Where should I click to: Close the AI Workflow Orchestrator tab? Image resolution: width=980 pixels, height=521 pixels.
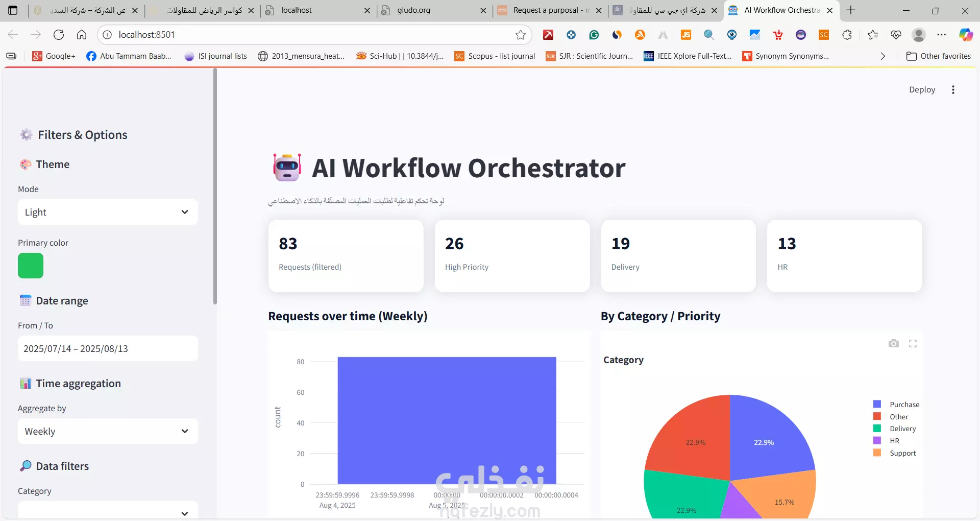click(830, 10)
